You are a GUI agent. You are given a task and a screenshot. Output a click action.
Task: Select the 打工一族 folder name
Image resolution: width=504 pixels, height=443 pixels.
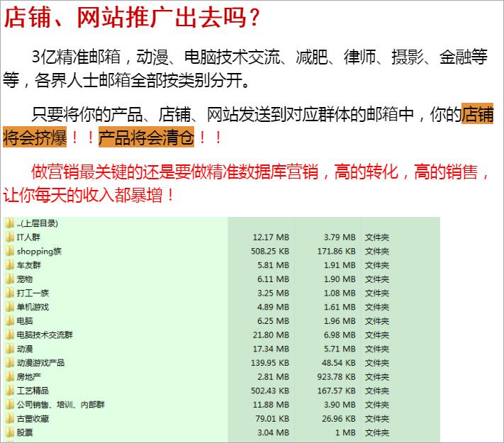click(33, 293)
